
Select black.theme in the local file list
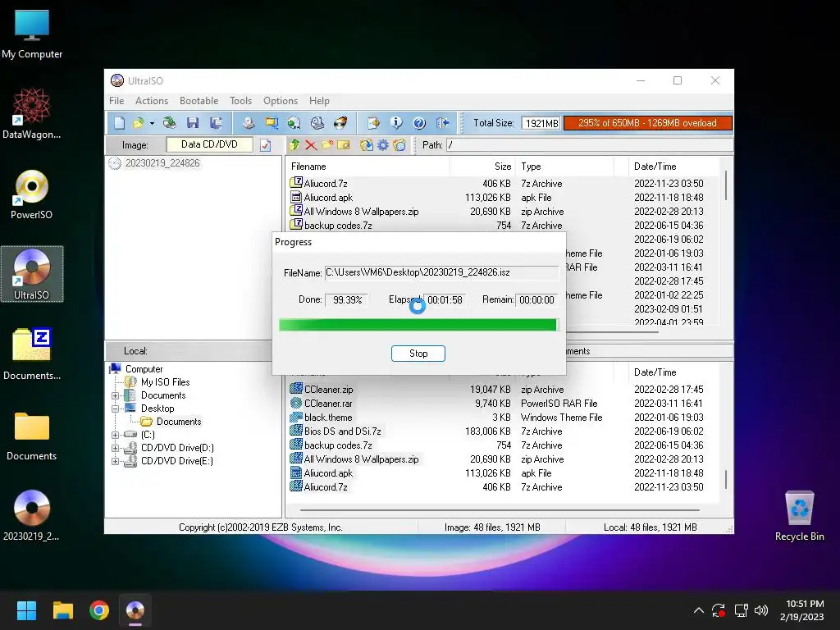coord(328,418)
